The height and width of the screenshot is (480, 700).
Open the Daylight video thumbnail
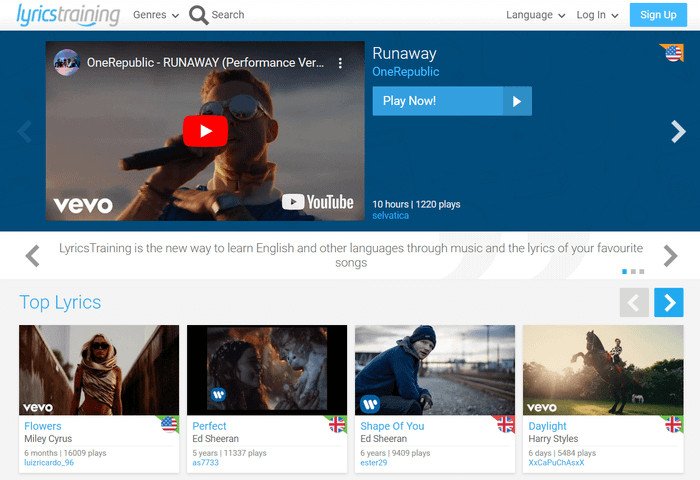coord(603,370)
